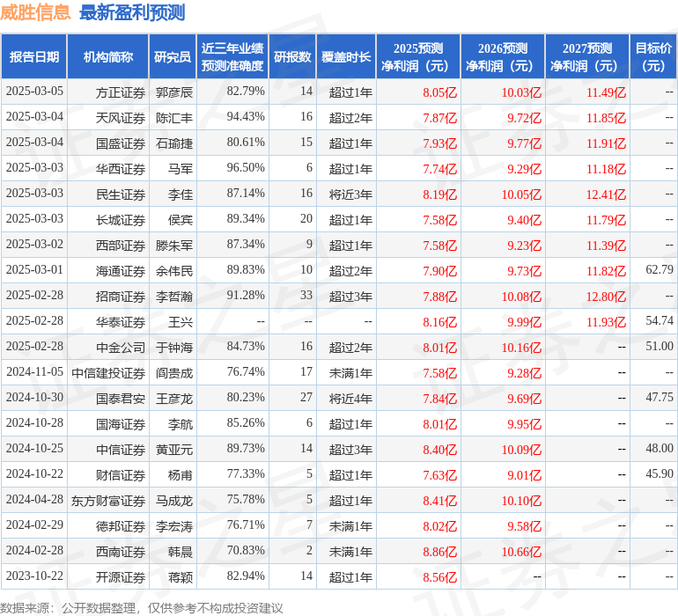Click analyst 于钟海

[174, 348]
